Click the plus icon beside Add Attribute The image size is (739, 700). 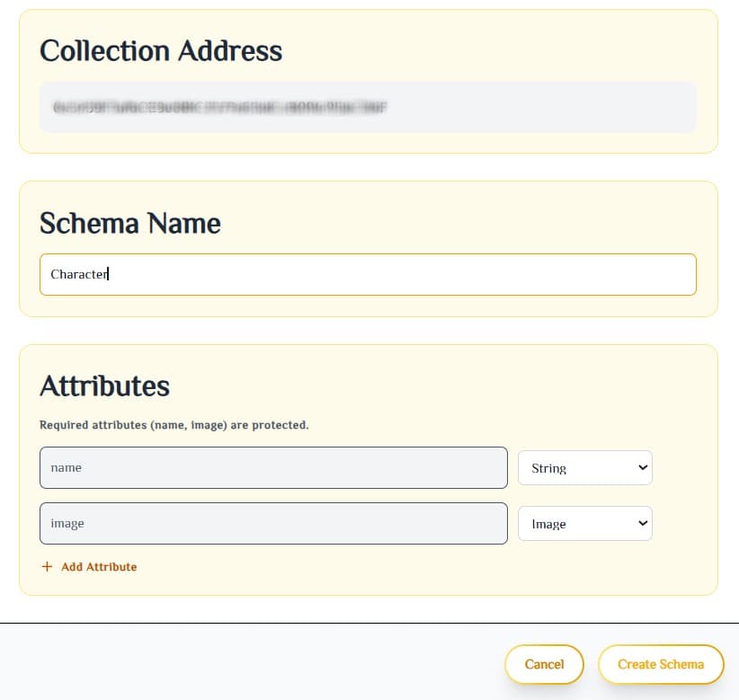(46, 566)
